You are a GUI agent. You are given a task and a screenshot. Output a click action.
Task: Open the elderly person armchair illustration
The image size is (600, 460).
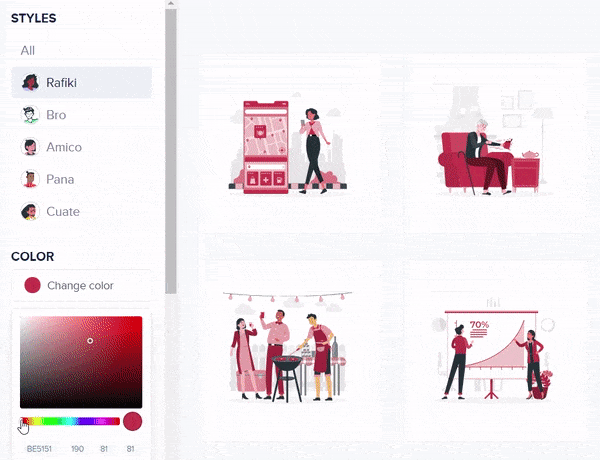point(494,142)
